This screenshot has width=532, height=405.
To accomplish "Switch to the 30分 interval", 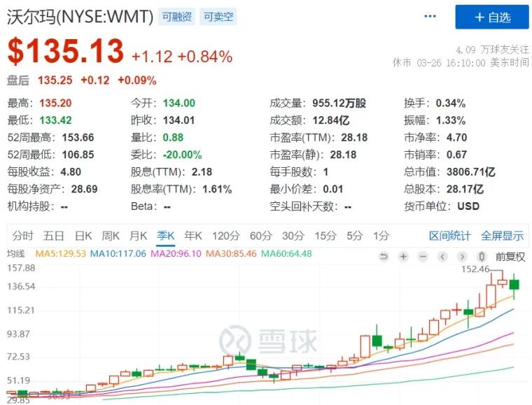I will point(293,236).
